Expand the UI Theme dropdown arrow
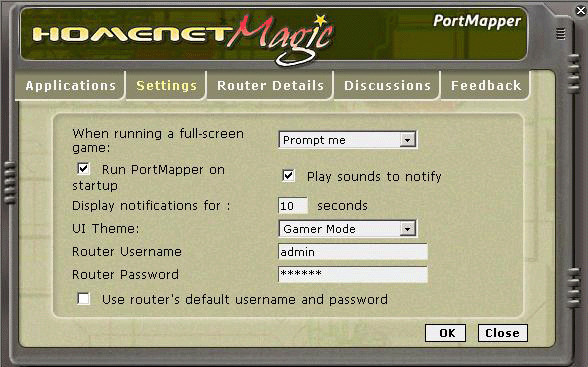Viewport: 588px width, 367px height. pos(407,229)
